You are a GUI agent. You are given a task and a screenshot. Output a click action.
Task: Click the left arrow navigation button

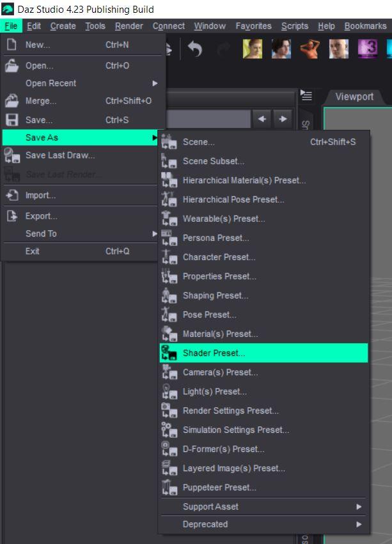[262, 119]
